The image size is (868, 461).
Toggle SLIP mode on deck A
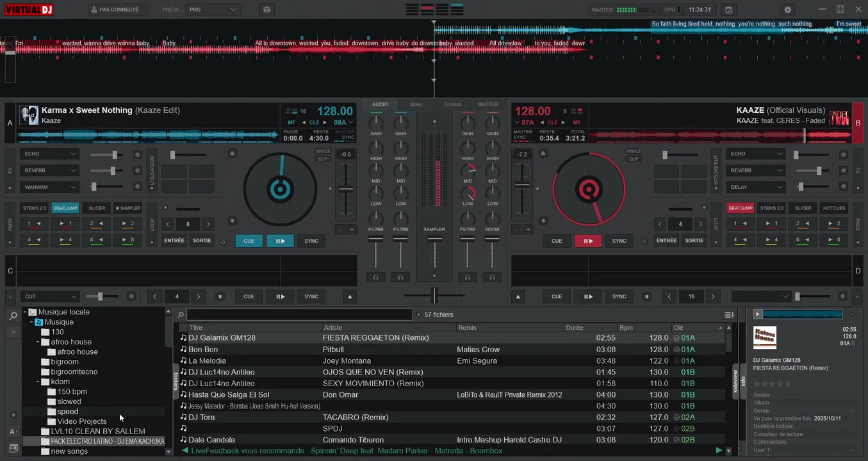click(x=322, y=159)
